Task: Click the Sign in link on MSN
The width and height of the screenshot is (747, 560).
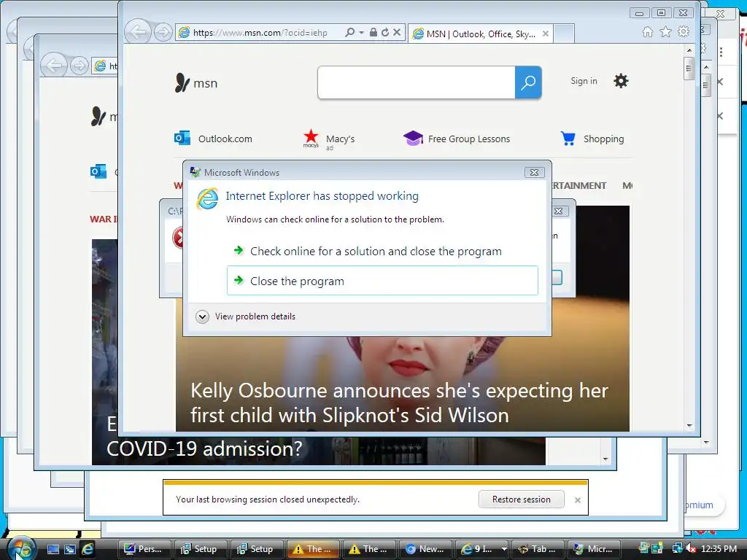Action: pos(584,81)
